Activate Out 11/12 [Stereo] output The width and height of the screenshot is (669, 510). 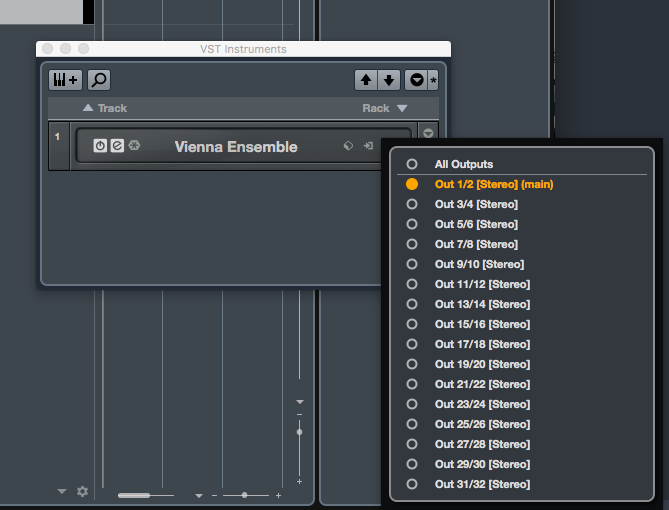[522, 284]
